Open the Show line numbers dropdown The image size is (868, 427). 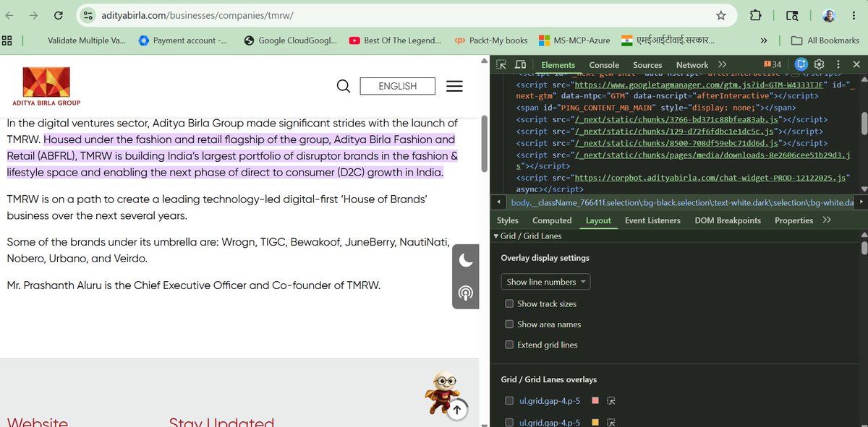coord(545,282)
